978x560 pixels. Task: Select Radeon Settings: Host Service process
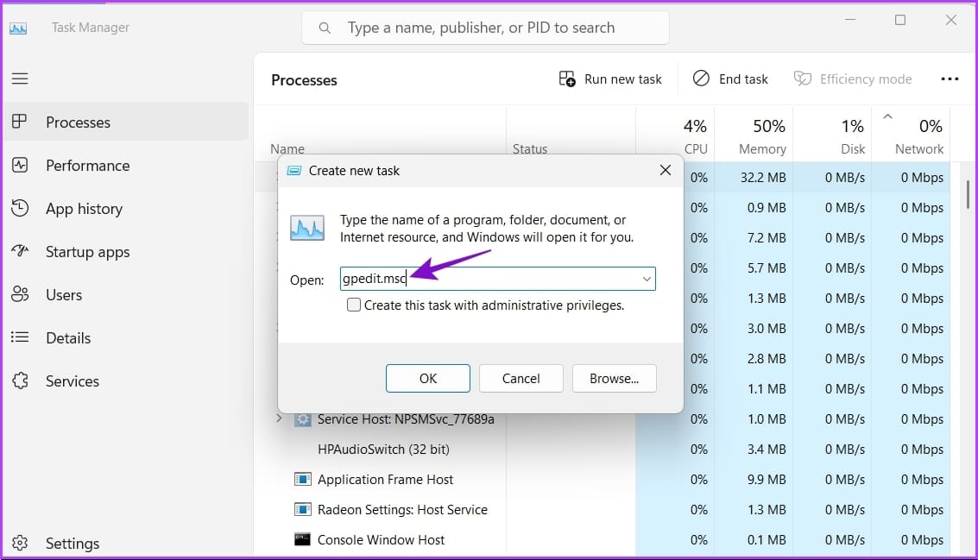402,509
